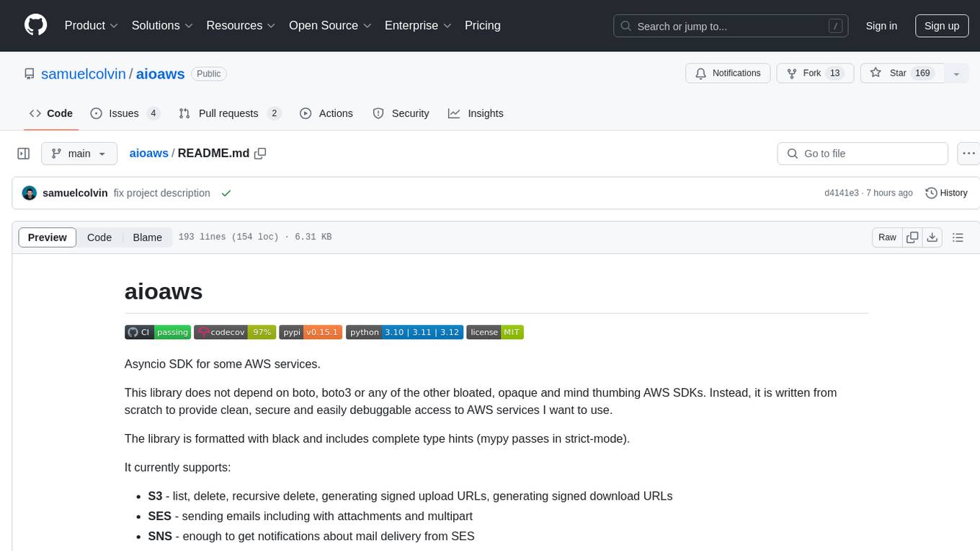This screenshot has height=551, width=980.
Task: Go to aioaws root in file path
Action: pyautogui.click(x=148, y=153)
